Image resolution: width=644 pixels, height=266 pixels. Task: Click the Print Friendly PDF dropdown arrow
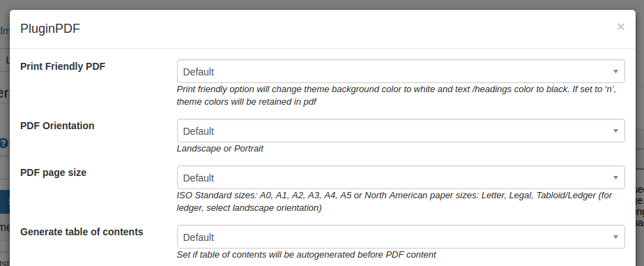[615, 71]
